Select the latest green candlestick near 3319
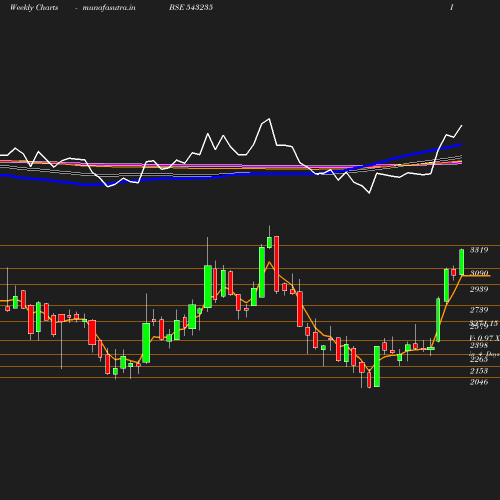 click(x=462, y=262)
